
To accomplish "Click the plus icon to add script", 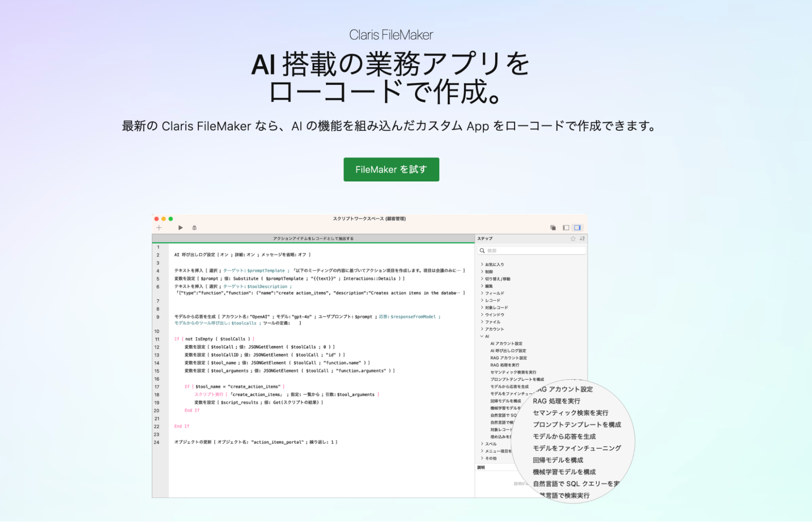I will [159, 228].
